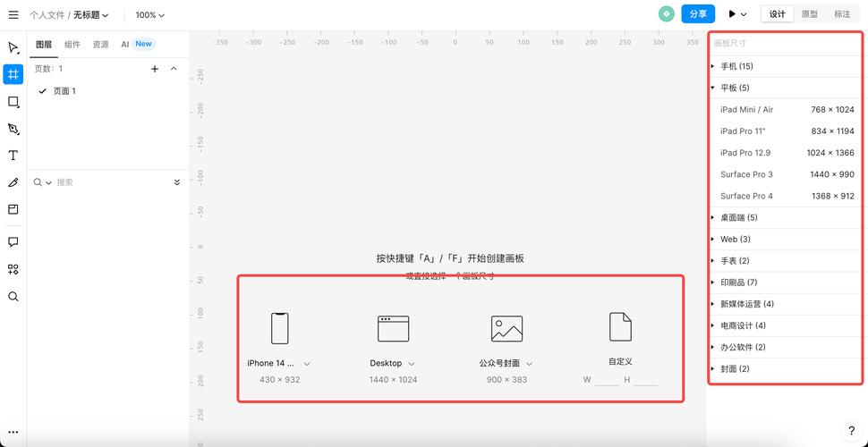Select iPad Mini / Air 768 × 1024
The height and width of the screenshot is (447, 868).
786,110
